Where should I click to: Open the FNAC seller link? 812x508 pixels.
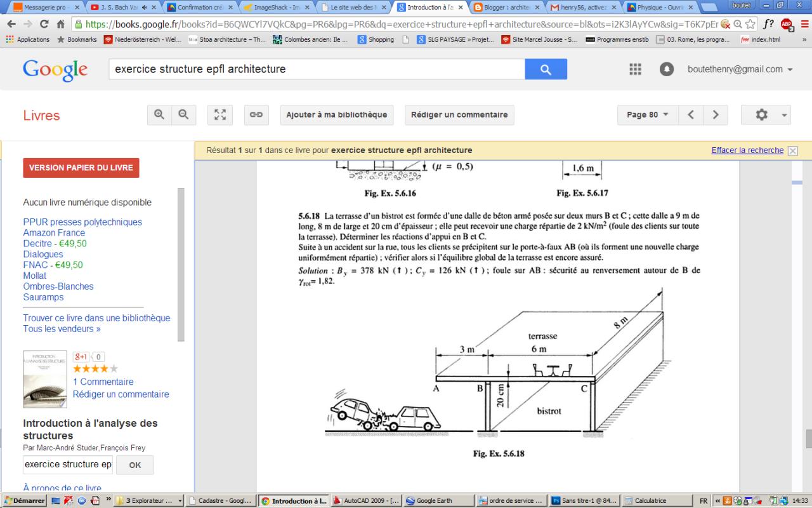pyautogui.click(x=36, y=265)
